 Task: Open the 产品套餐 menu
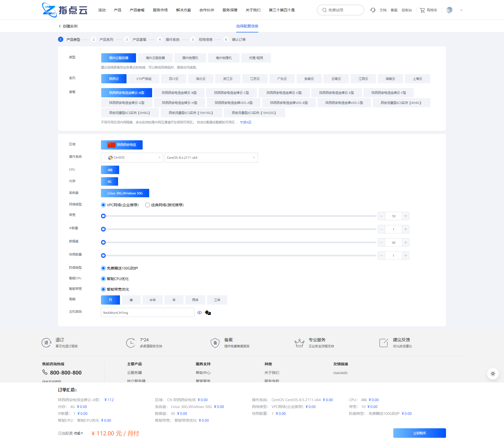pos(137,10)
